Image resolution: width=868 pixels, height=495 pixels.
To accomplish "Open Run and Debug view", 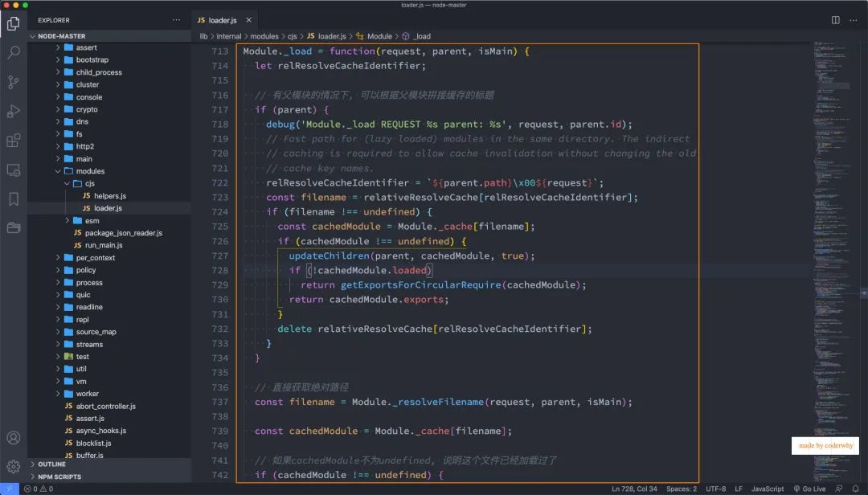I will pos(14,111).
